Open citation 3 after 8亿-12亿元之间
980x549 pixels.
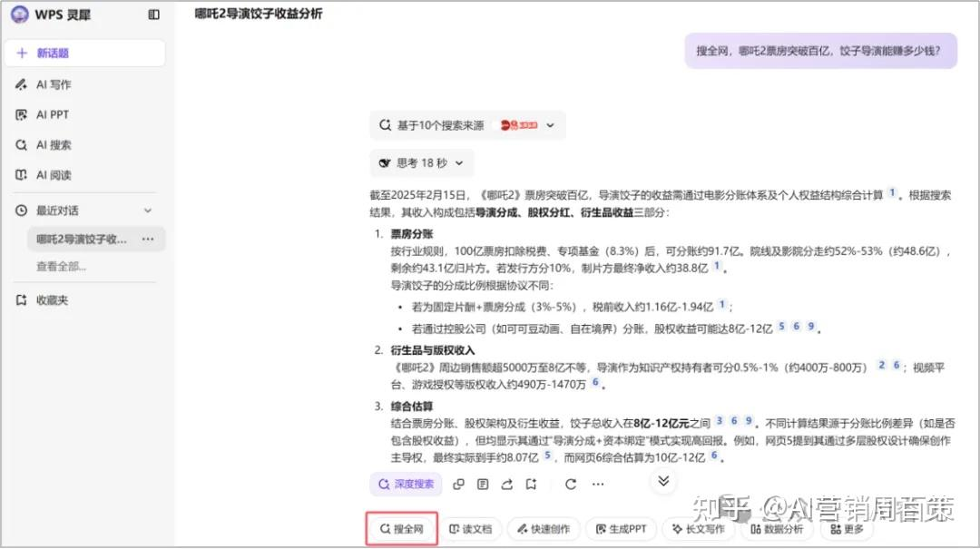(x=720, y=421)
